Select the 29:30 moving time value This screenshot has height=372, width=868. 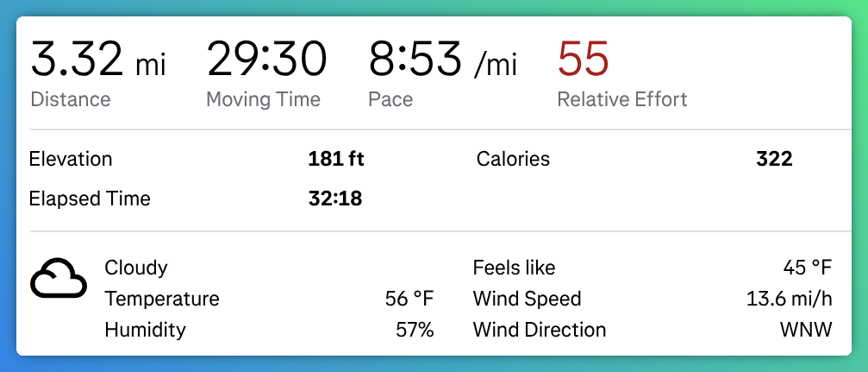266,58
